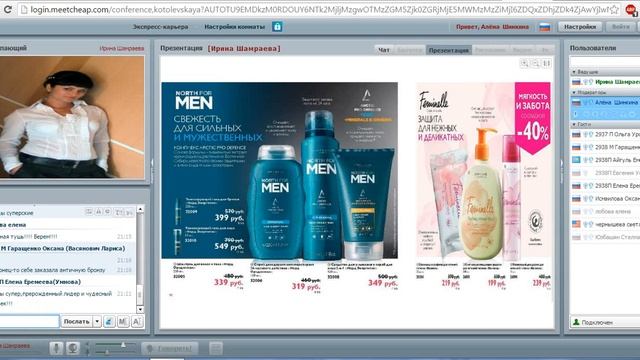Open the Настройки комнаты menu item

click(234, 27)
